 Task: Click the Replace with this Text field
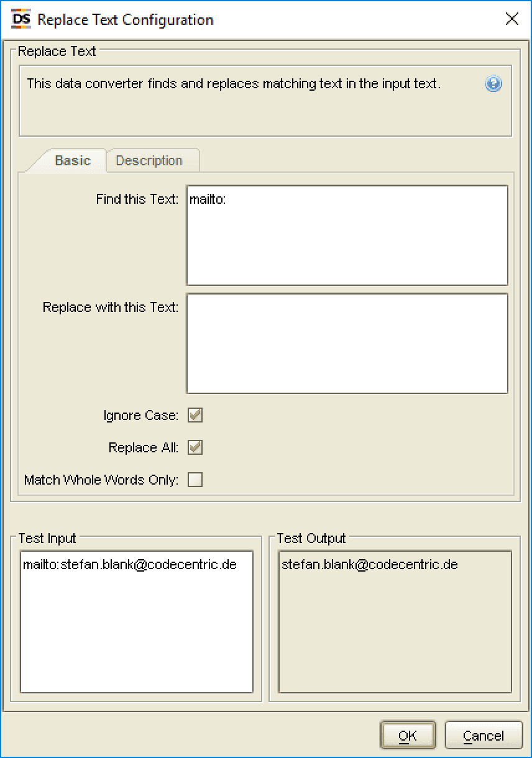tap(347, 342)
